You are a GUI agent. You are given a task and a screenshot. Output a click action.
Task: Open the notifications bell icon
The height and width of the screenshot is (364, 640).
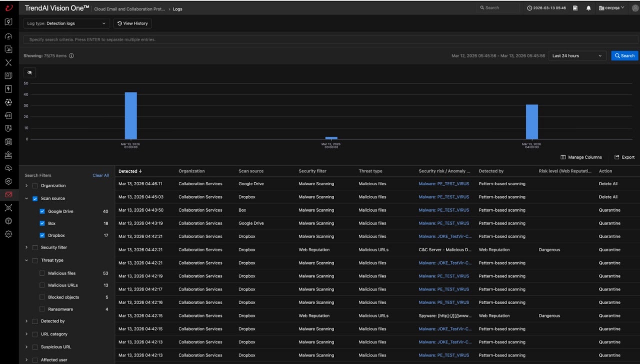click(x=588, y=8)
